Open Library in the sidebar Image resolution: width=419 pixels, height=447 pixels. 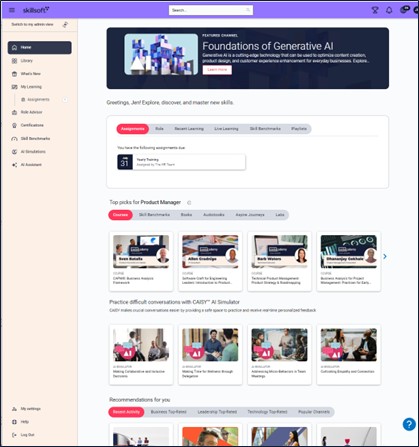tap(27, 61)
